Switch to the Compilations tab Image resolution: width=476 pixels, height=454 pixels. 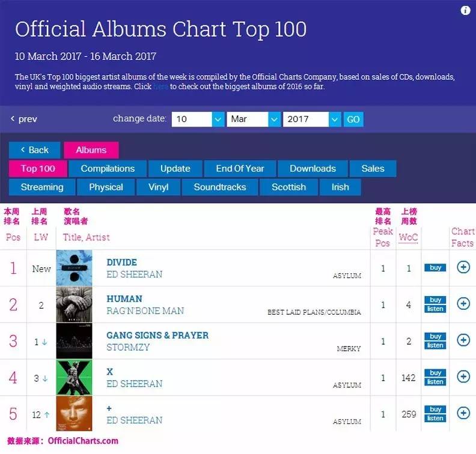[x=108, y=169]
